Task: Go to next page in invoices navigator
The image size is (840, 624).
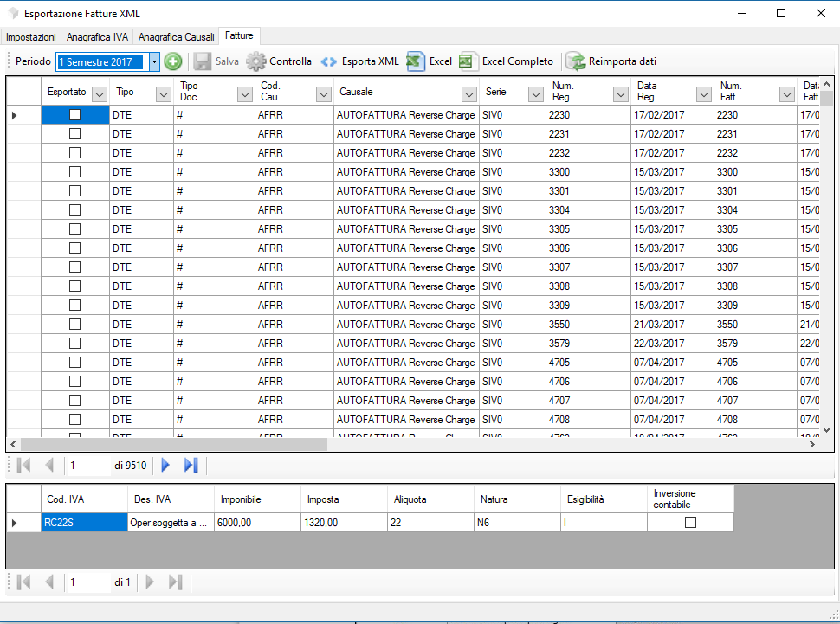Action: tap(166, 466)
